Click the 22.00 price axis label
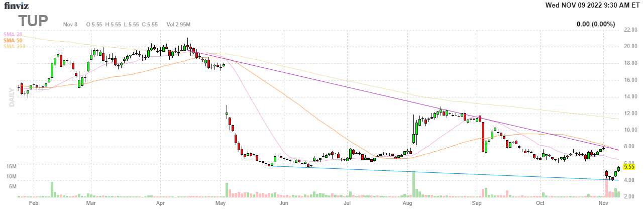The height and width of the screenshot is (212, 644). pyautogui.click(x=630, y=30)
